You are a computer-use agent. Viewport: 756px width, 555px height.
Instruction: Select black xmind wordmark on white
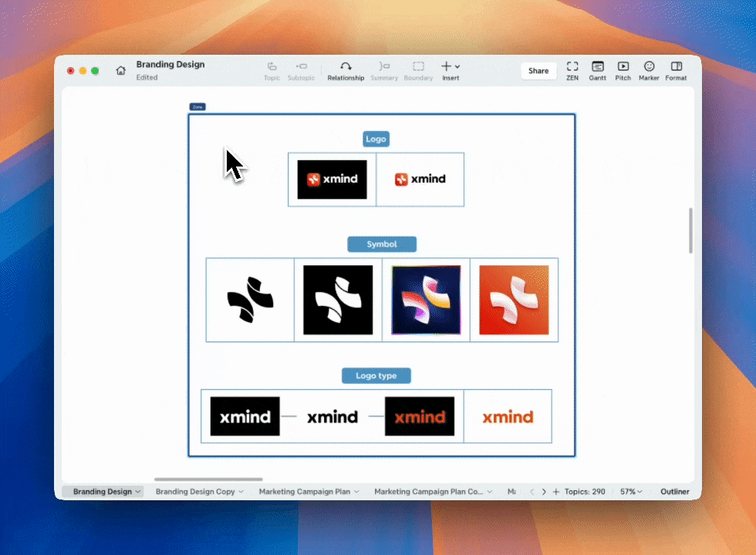click(332, 416)
